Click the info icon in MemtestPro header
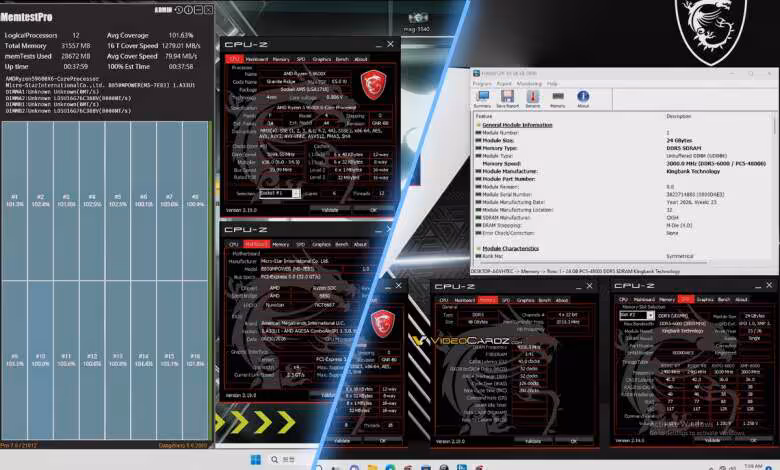780x470 pixels. pyautogui.click(x=188, y=9)
